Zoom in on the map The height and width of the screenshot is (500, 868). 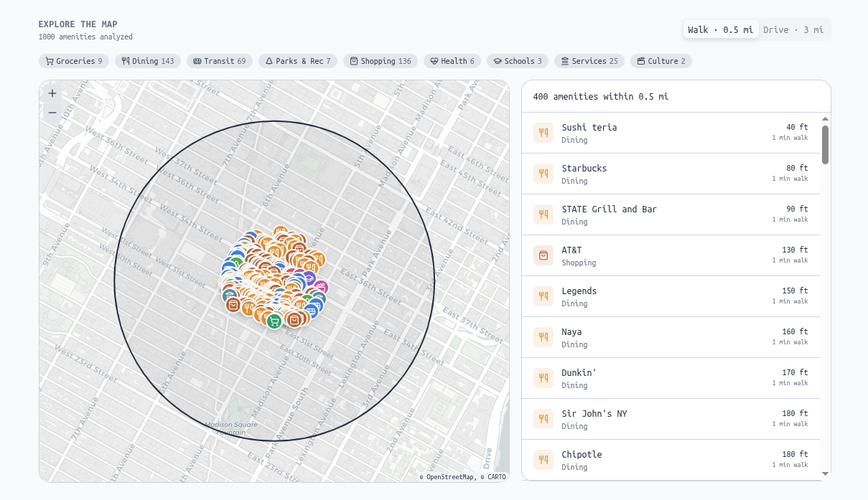(x=52, y=93)
